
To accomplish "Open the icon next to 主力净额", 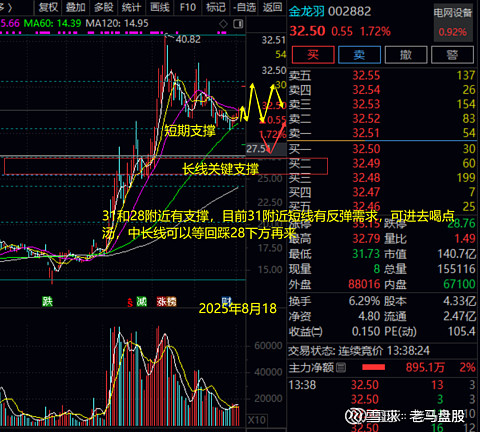I will tap(341, 368).
